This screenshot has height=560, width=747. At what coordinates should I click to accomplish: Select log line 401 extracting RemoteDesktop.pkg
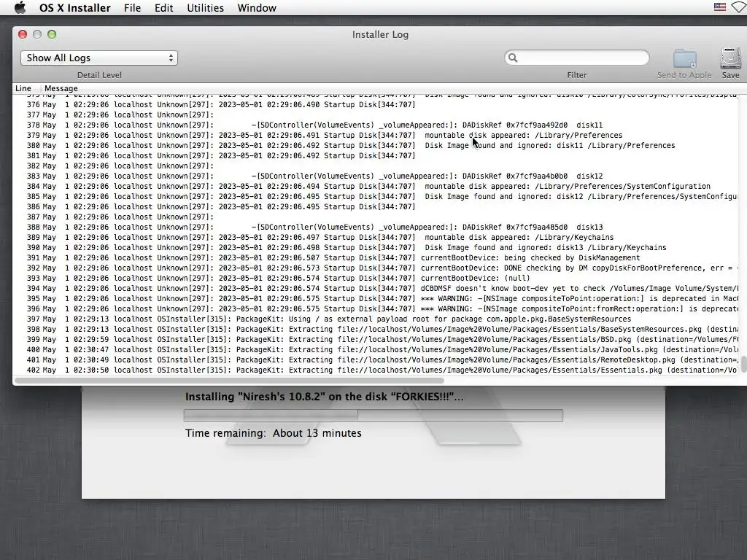(x=376, y=360)
